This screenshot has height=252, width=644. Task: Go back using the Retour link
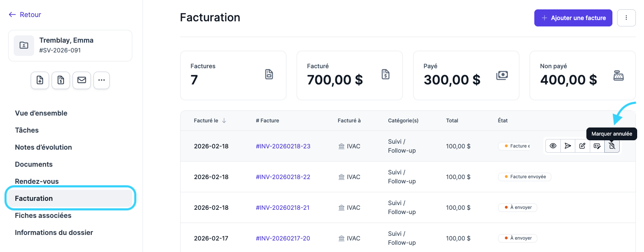[25, 14]
